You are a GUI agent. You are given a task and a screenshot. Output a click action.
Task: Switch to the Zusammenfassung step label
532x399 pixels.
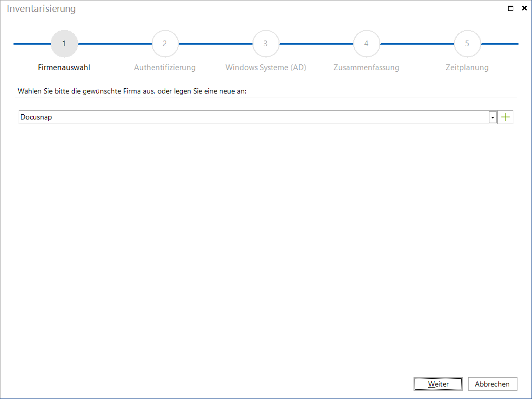click(x=366, y=68)
